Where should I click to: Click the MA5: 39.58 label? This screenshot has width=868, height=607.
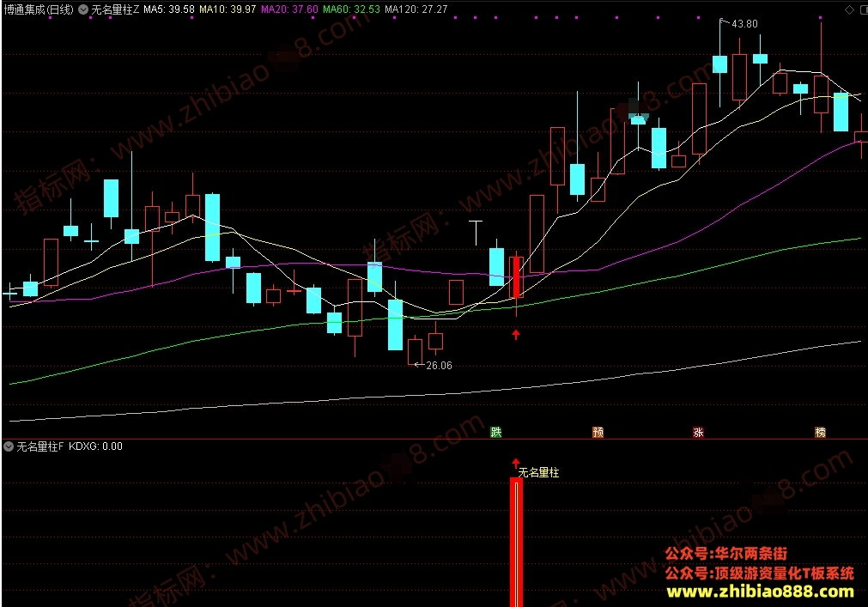169,9
